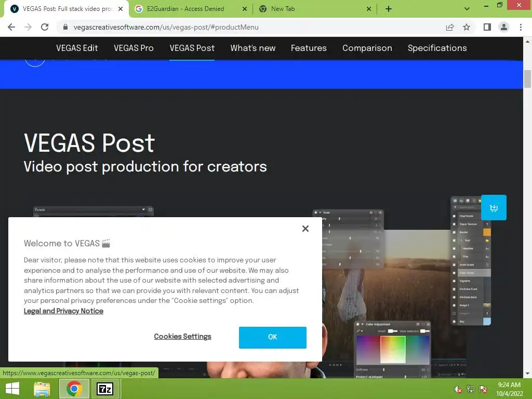Viewport: 532px width, 399px height.
Task: Go to Specifications section
Action: click(x=437, y=48)
